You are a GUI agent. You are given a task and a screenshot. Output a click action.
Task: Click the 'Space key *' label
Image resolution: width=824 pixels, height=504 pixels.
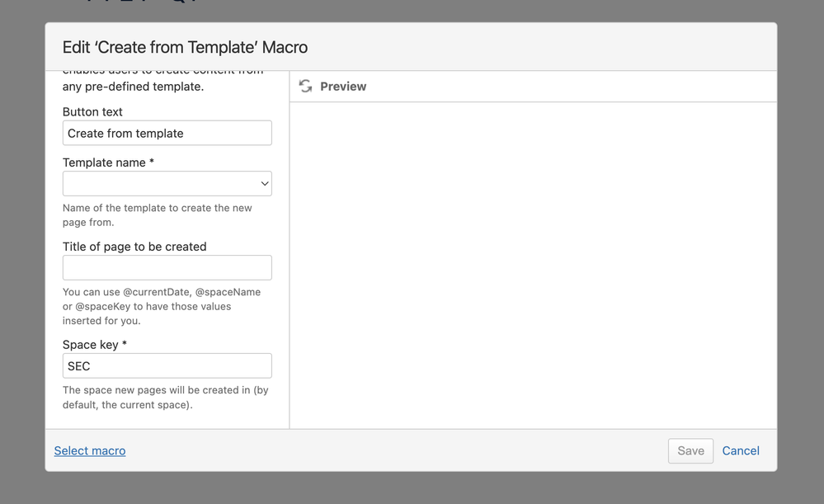click(95, 345)
